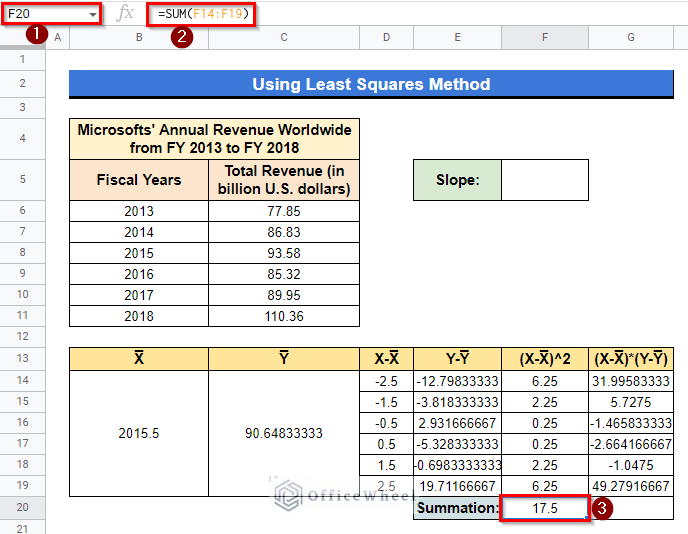This screenshot has height=534, width=688.
Task: Select the cell with 49.27916667
Action: (631, 486)
